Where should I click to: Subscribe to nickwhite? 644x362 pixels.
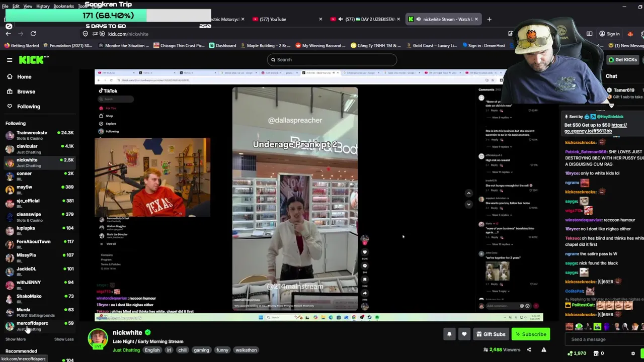(x=530, y=334)
